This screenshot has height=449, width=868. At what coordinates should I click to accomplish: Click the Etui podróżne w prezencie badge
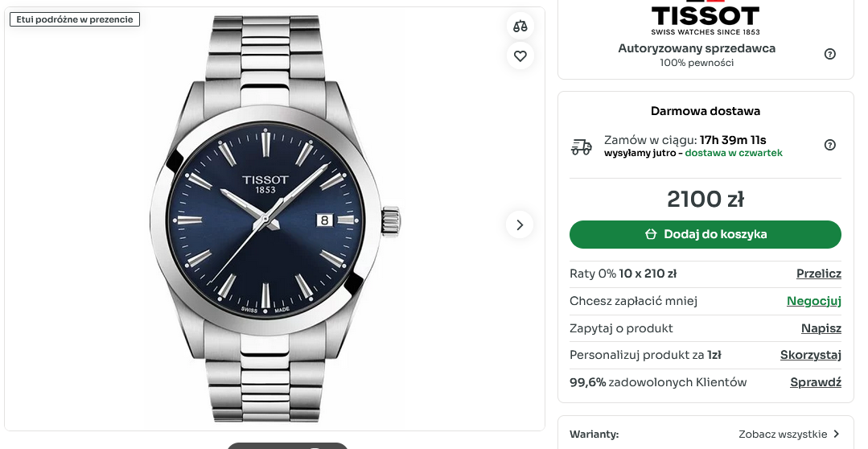75,19
